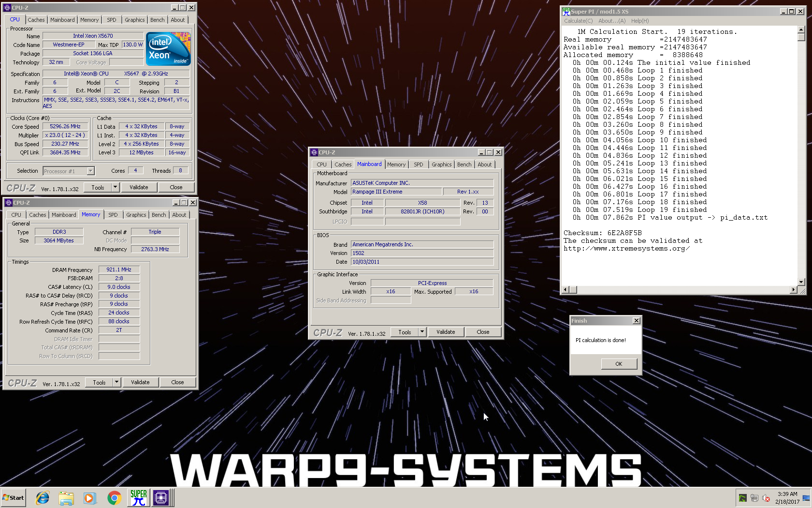Click the BIOS version 1502 field
The width and height of the screenshot is (812, 508).
click(x=422, y=253)
